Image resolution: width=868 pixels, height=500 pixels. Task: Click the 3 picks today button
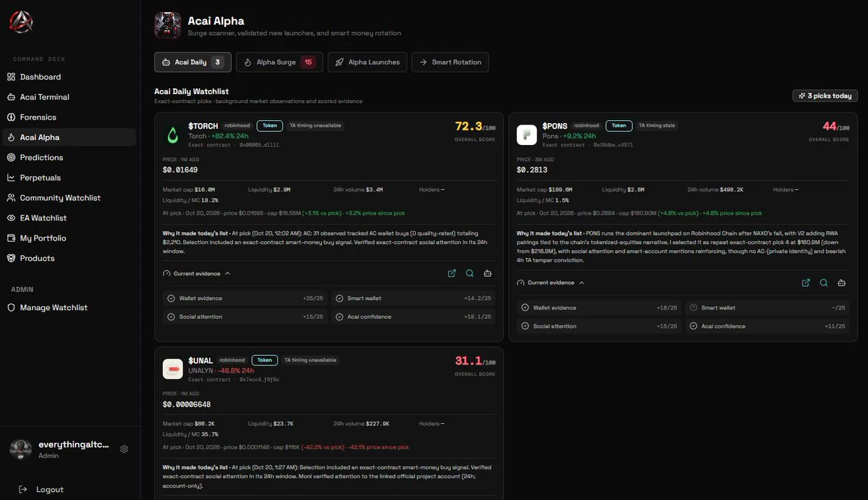[x=825, y=96]
